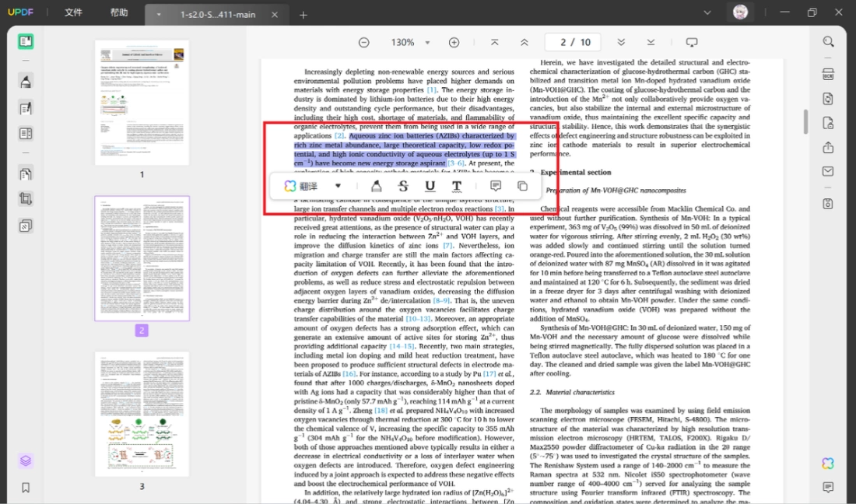Underline the selected text

(x=430, y=186)
